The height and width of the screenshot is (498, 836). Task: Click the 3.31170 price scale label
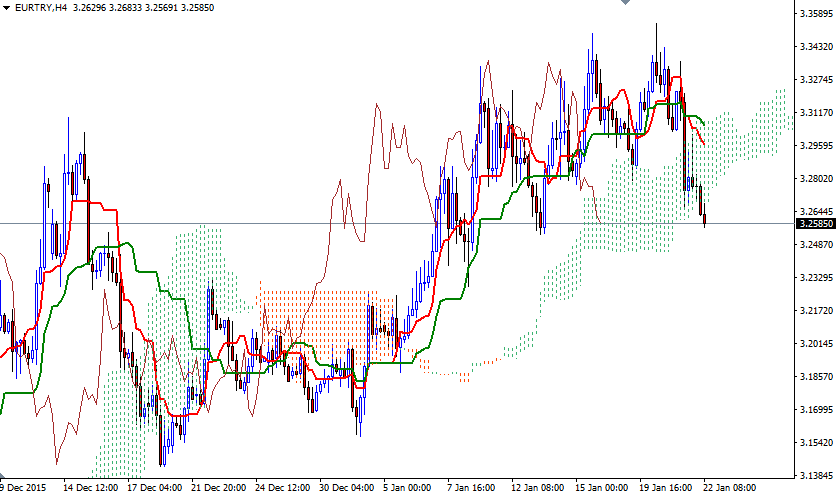(816, 113)
